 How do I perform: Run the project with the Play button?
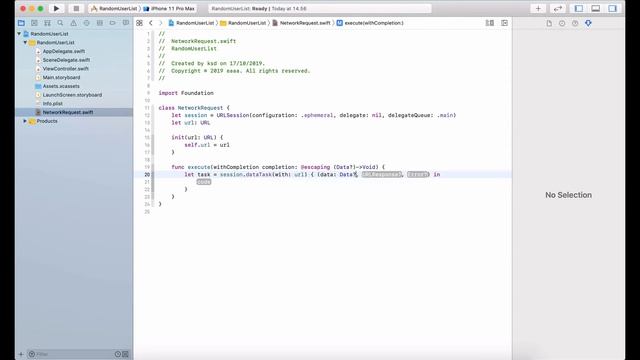(56, 9)
